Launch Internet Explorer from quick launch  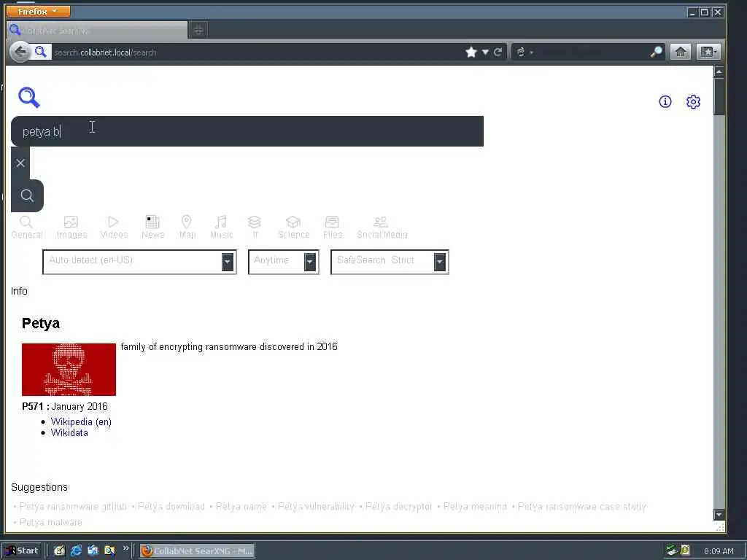pos(76,551)
